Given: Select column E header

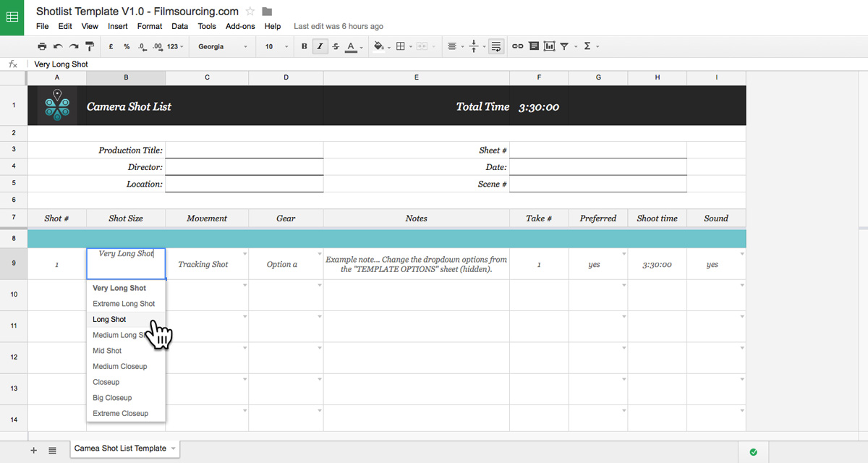Looking at the screenshot, I should pos(416,77).
